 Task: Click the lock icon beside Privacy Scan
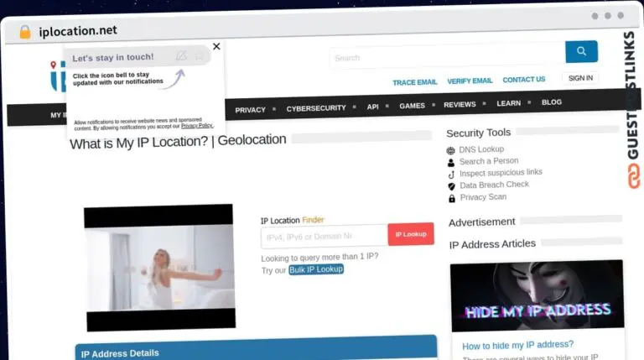click(x=452, y=199)
